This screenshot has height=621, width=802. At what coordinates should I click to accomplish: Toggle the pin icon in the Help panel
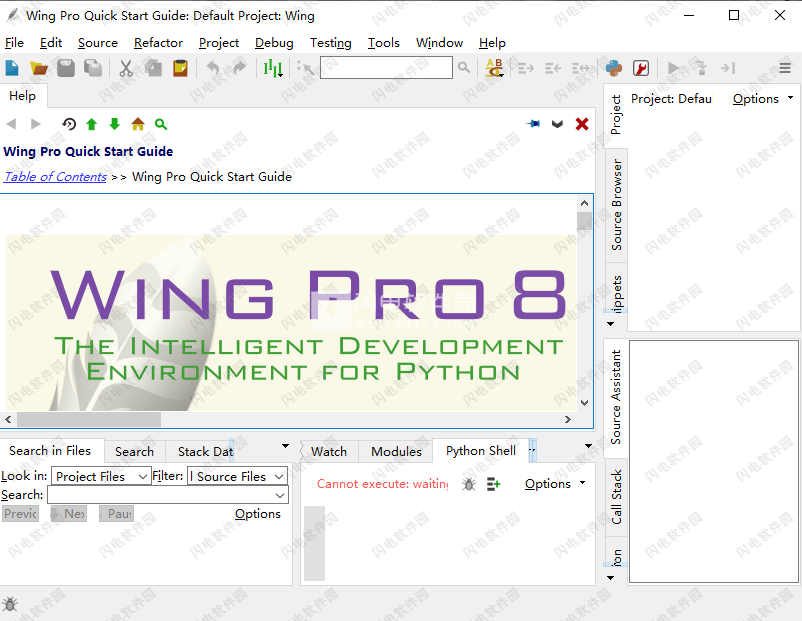click(533, 122)
